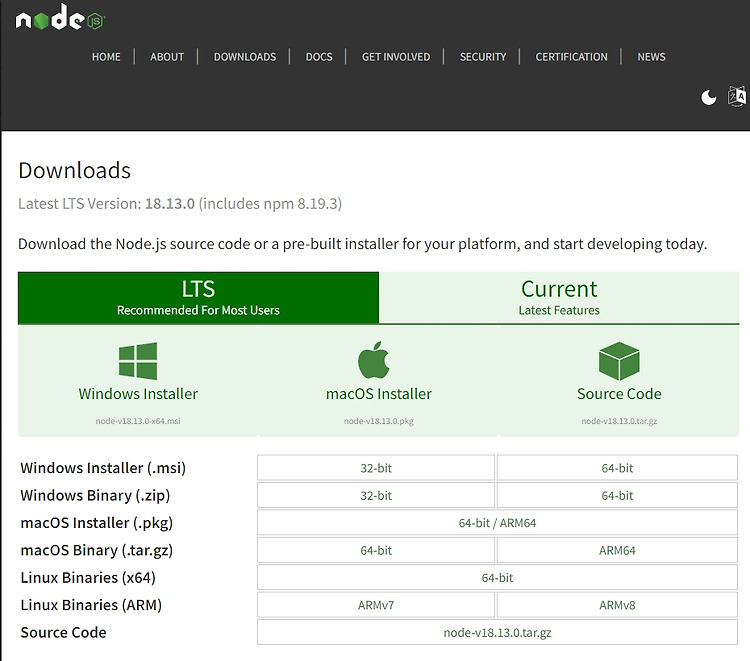Download macOS Installer 64-bit / ARM64
The width and height of the screenshot is (750, 661).
pyautogui.click(x=497, y=523)
